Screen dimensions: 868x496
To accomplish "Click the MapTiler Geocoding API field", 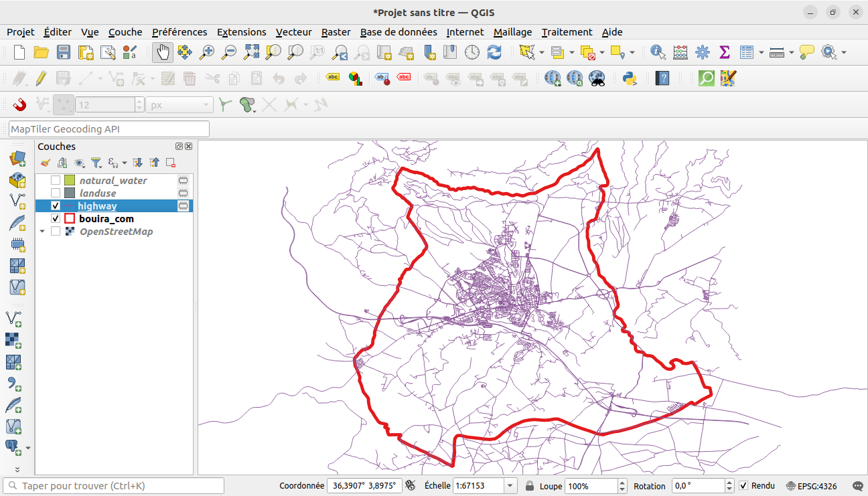I will click(x=109, y=129).
